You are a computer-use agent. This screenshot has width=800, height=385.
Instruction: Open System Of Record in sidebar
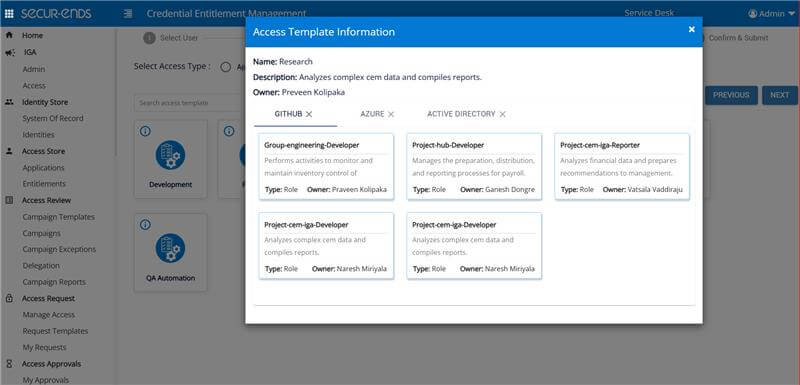[x=53, y=118]
